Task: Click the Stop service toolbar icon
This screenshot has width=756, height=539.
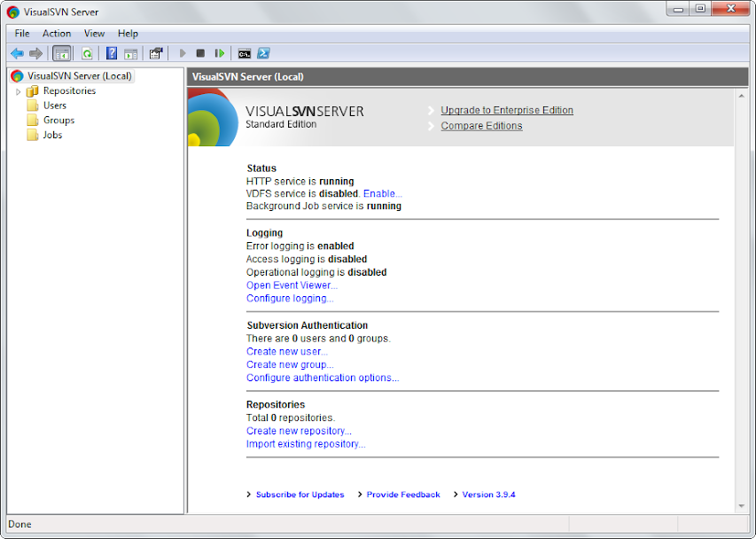Action: click(x=200, y=54)
